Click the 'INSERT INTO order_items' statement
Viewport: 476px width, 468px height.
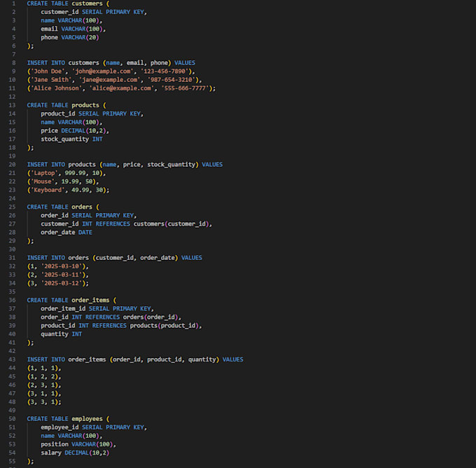(135, 360)
